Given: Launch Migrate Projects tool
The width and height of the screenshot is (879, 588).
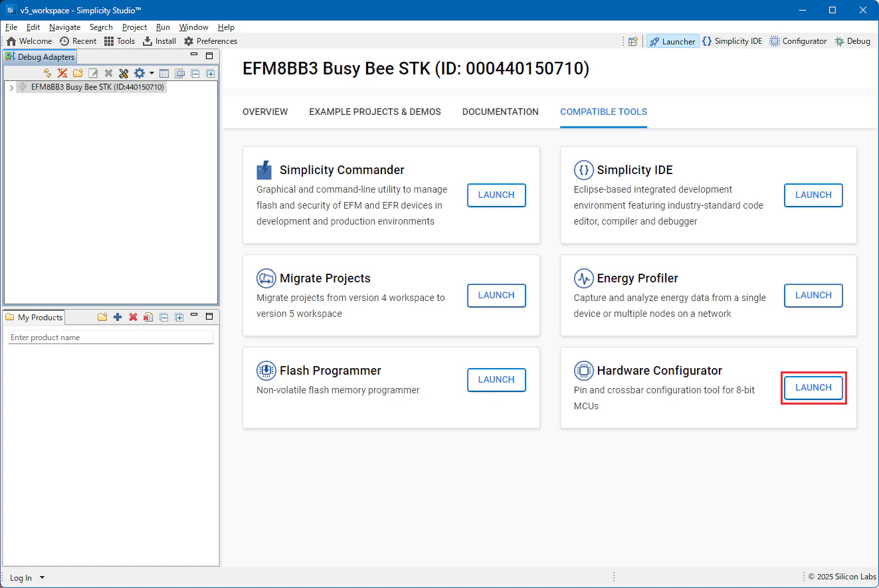Looking at the screenshot, I should [496, 296].
